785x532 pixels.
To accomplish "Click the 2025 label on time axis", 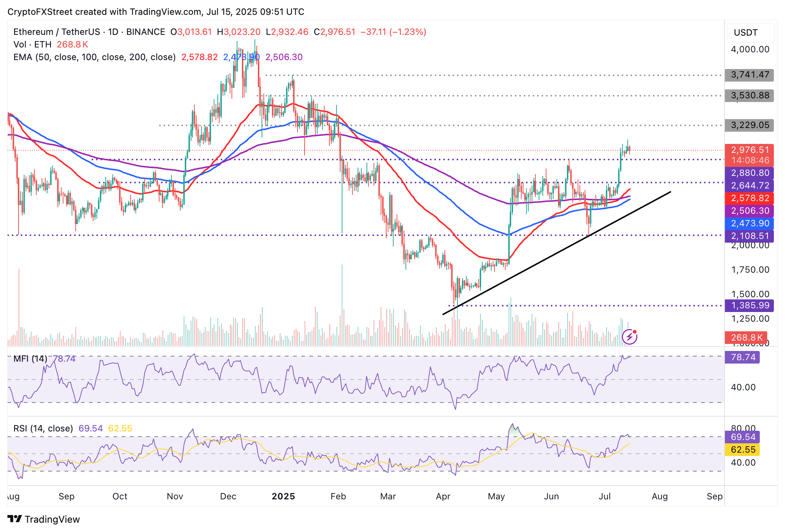I will (283, 496).
